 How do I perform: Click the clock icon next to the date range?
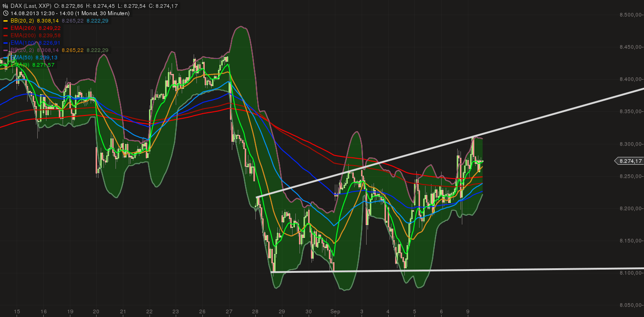tap(5, 13)
